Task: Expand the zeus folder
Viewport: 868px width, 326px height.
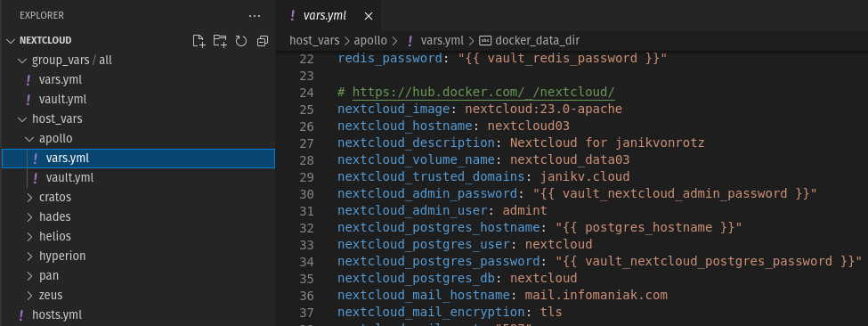Action: [30, 295]
